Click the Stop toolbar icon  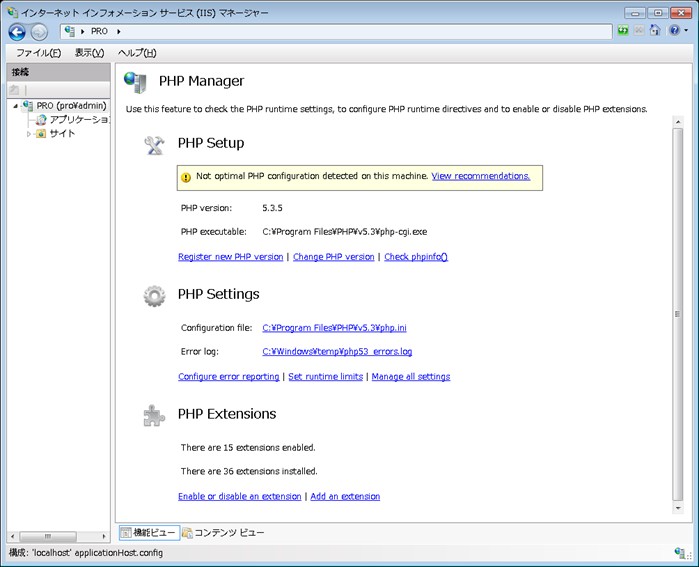coord(639,30)
